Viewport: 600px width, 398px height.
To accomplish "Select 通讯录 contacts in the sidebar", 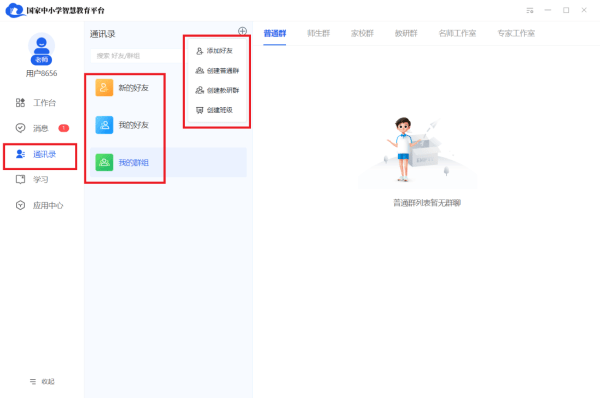I will pos(36,154).
